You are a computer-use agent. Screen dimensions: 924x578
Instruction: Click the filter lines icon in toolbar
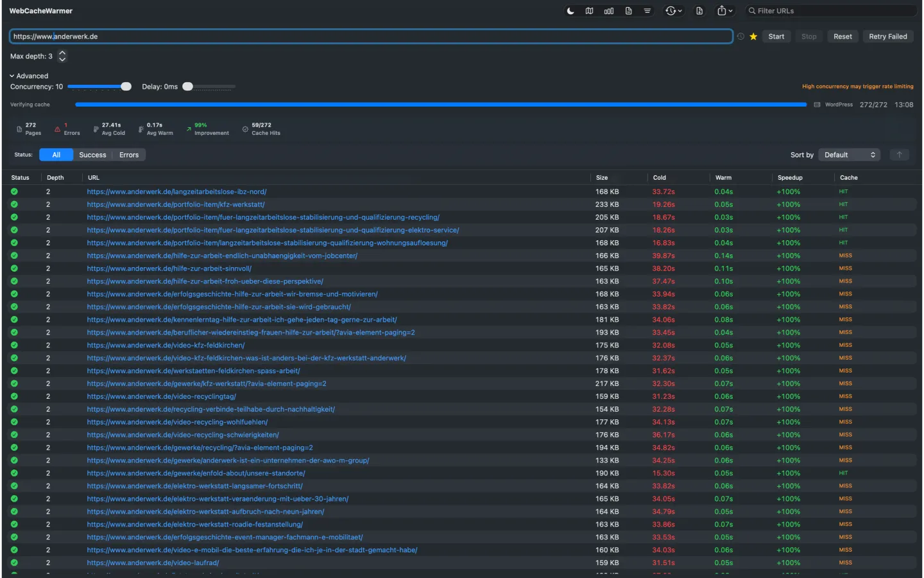647,10
